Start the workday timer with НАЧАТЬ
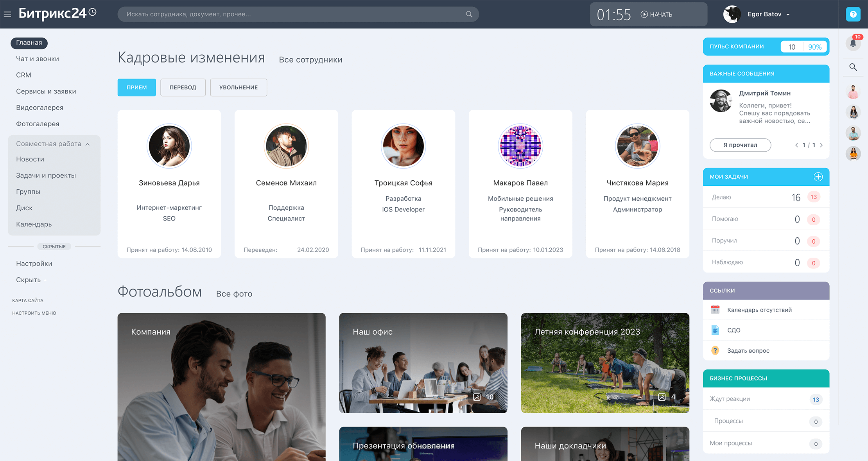 coord(656,14)
